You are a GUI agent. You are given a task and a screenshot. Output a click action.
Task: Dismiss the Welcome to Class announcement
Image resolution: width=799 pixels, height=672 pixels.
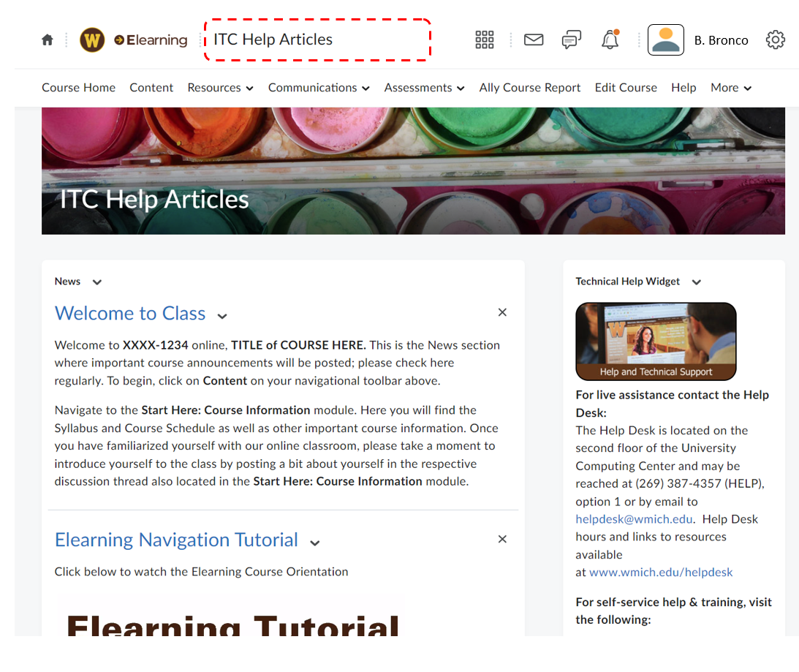pyautogui.click(x=502, y=312)
